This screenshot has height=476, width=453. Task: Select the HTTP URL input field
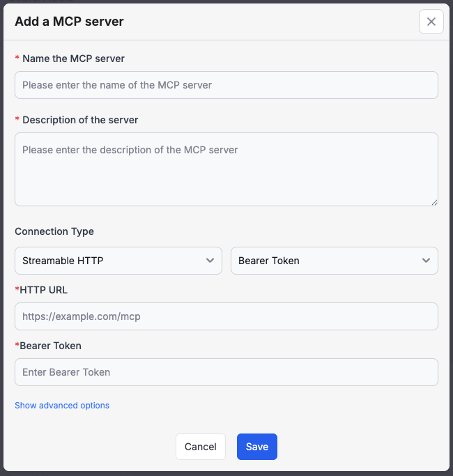click(x=226, y=316)
